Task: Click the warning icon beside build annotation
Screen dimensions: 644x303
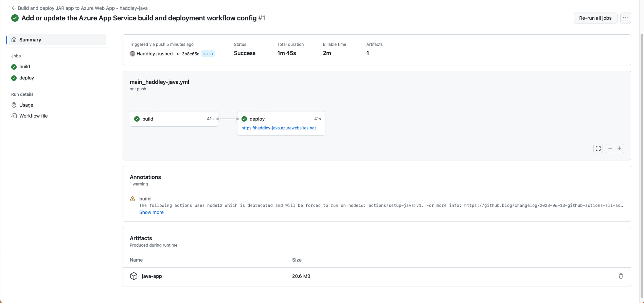Action: (x=132, y=199)
